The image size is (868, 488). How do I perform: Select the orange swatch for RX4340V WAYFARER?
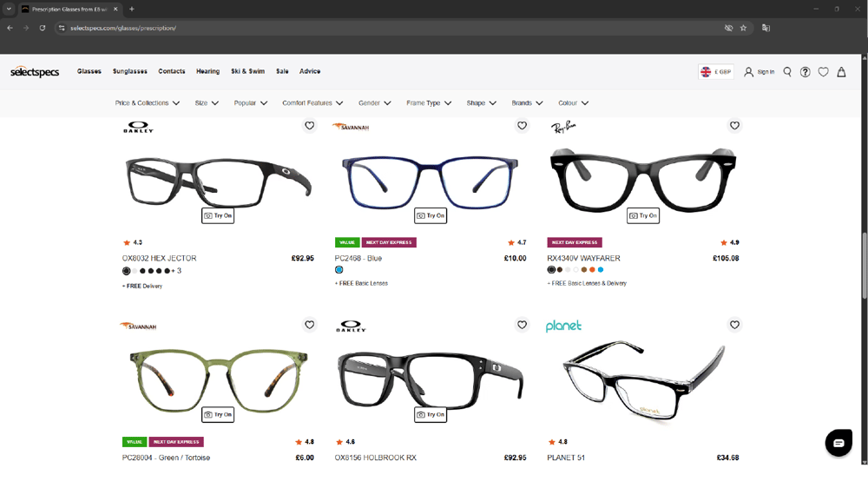[x=592, y=270]
